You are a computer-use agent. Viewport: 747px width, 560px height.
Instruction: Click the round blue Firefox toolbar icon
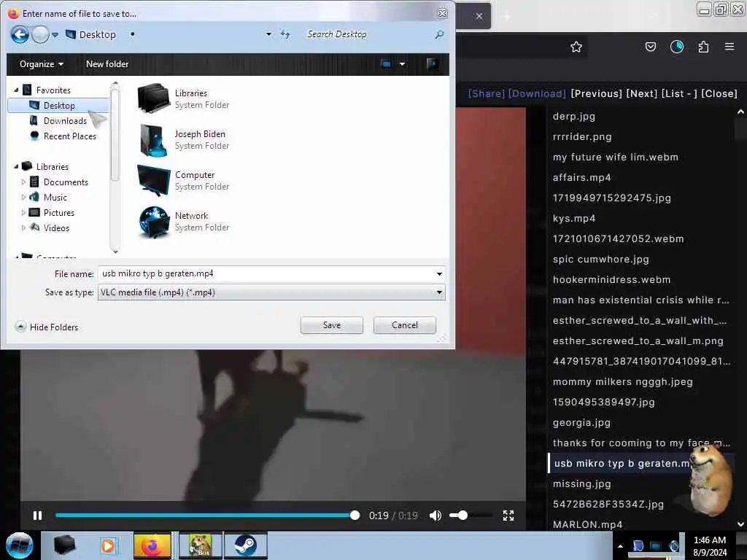676,47
